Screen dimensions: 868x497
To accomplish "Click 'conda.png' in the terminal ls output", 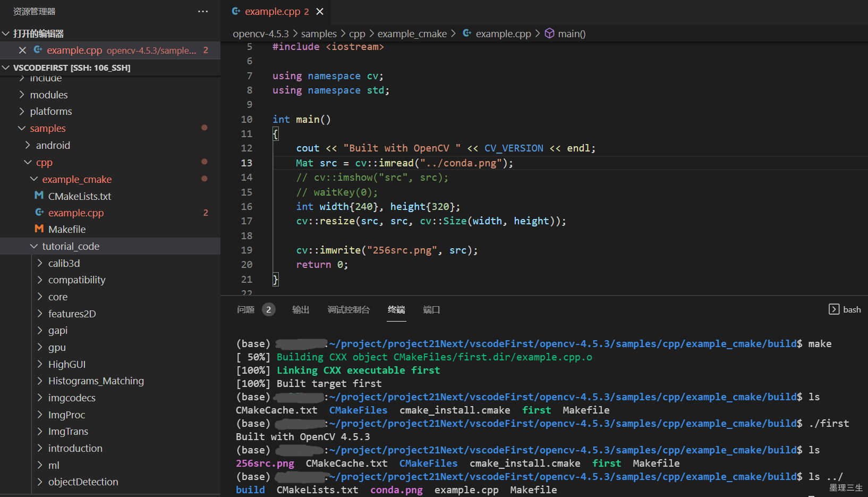I will tap(396, 490).
